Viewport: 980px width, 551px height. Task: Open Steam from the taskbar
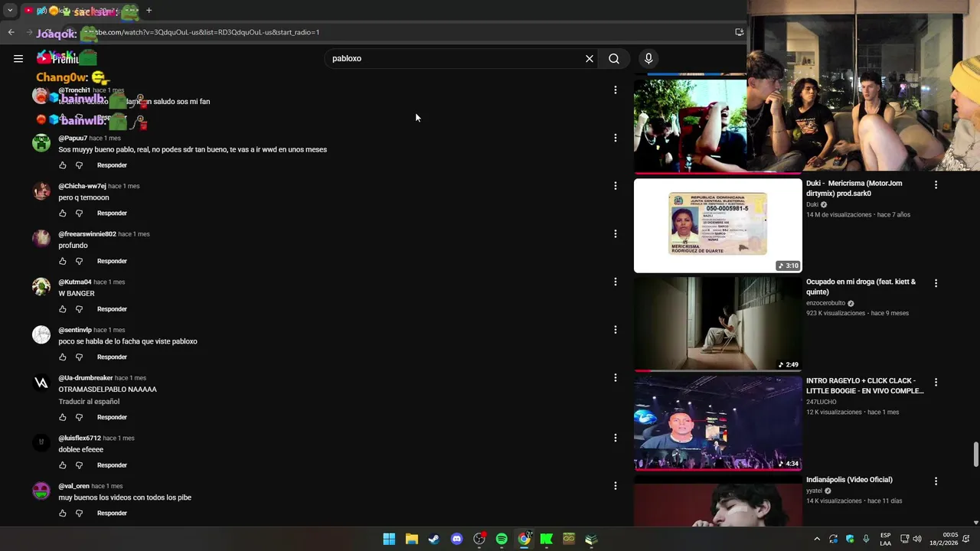coord(434,539)
